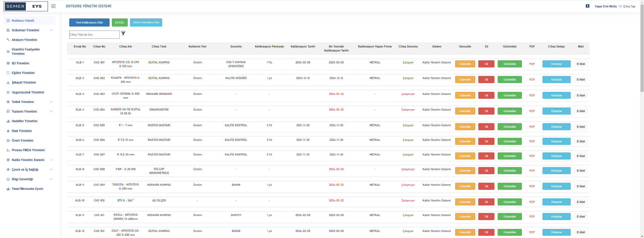This screenshot has height=238, width=644.
Task: Open the 8D Yönetimi menu item
Action: tap(20, 63)
